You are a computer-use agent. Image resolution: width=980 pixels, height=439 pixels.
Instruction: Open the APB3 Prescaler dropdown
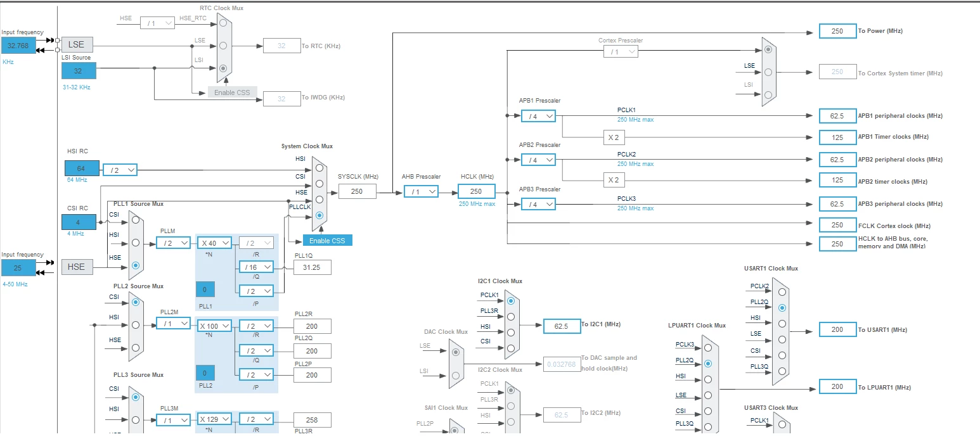(538, 204)
